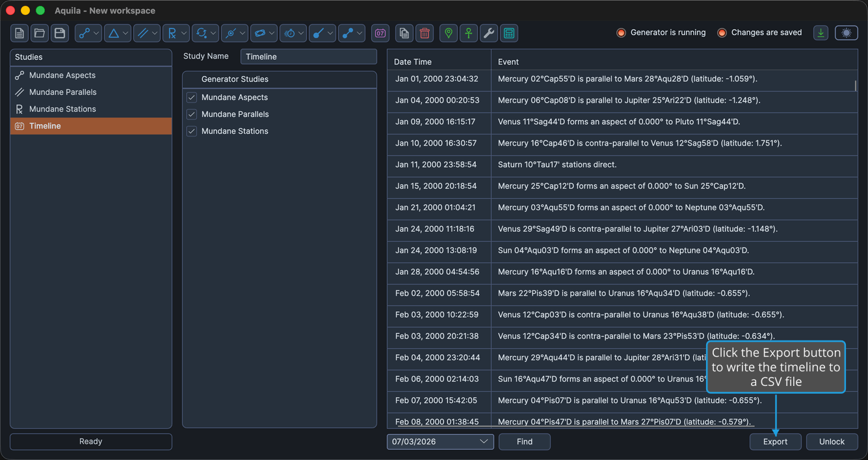The image size is (868, 460).
Task: Select event 'Venus 11°Sag44'D forms an aspect' to Pluto
Action: (622, 121)
